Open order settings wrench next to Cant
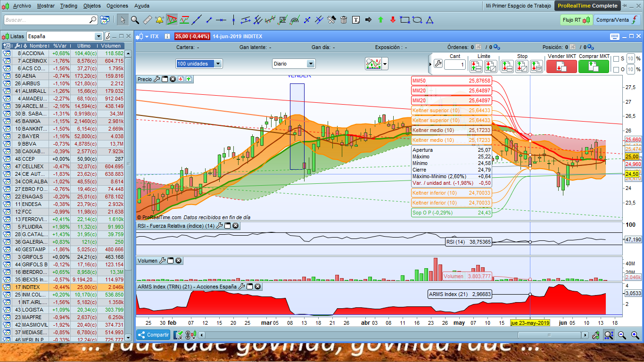This screenshot has width=644, height=362. pyautogui.click(x=437, y=64)
